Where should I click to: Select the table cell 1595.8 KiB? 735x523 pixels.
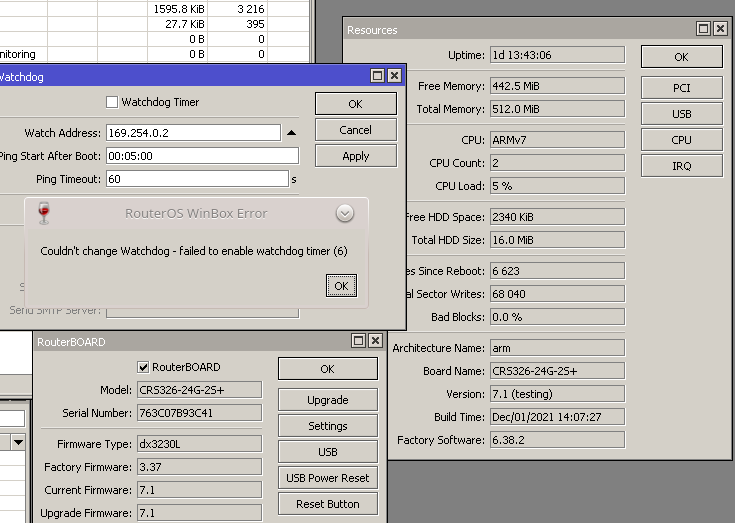click(178, 9)
